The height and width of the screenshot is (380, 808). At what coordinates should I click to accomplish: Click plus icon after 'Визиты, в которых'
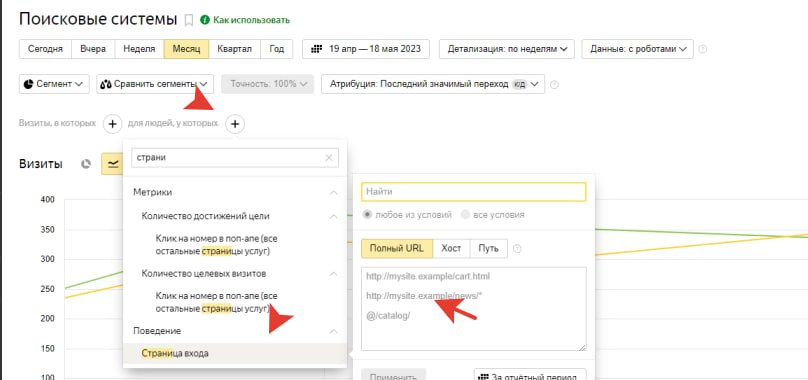pyautogui.click(x=112, y=124)
